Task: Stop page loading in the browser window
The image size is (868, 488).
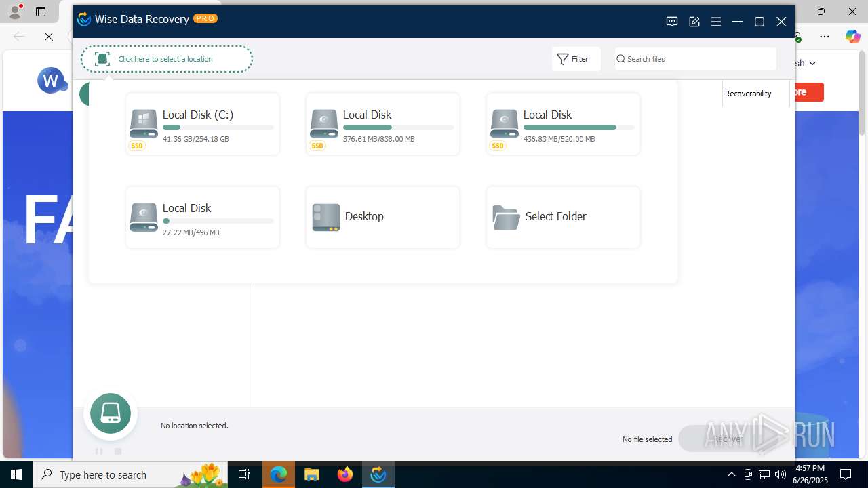Action: (x=49, y=37)
